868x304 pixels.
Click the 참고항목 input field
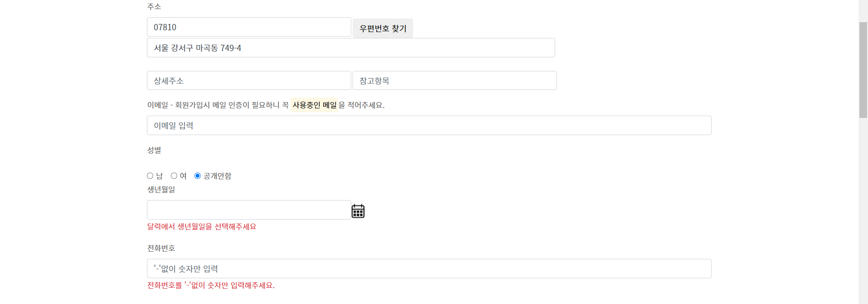(x=454, y=80)
